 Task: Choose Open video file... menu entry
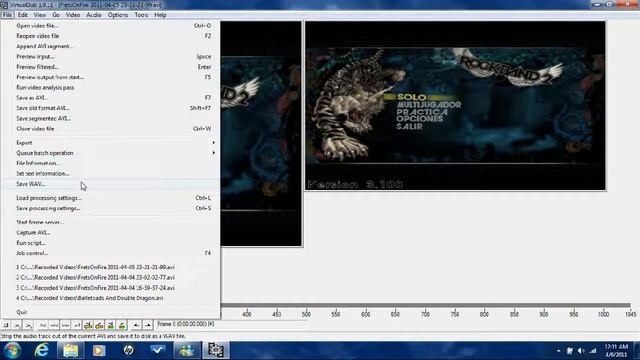pyautogui.click(x=110, y=25)
